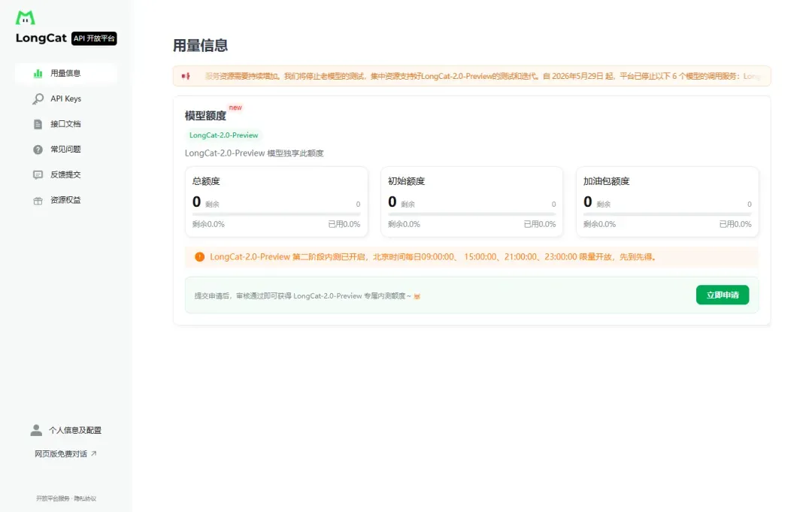Click 剩余0.0% in the 总额度 card

pos(208,224)
